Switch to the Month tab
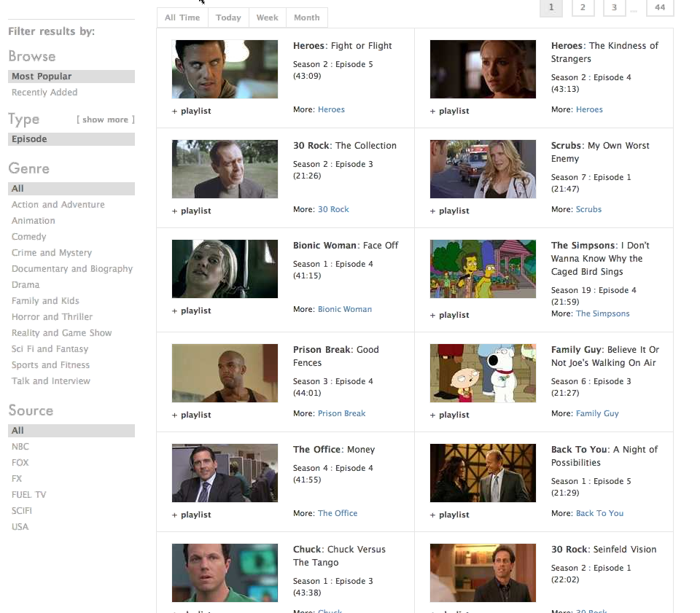This screenshot has width=700, height=613. click(307, 17)
